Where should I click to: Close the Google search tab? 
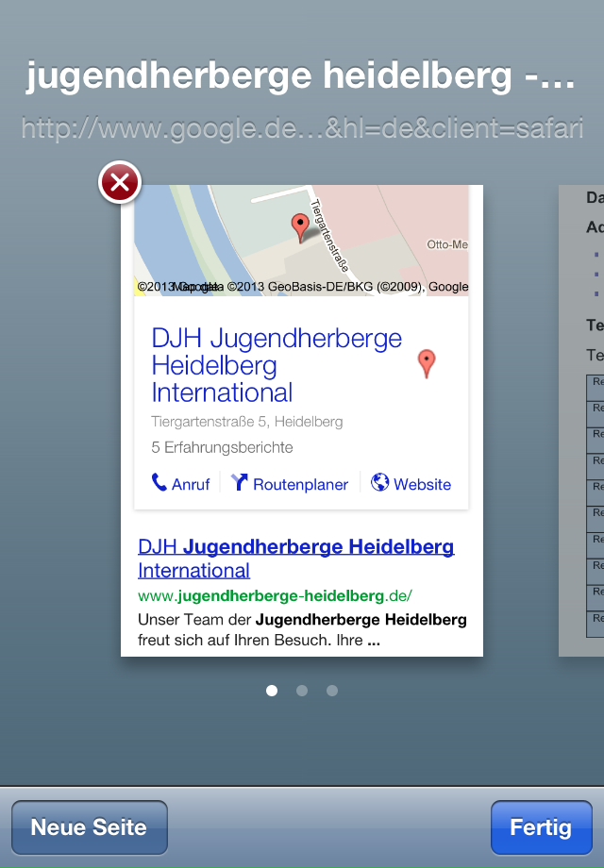120,182
